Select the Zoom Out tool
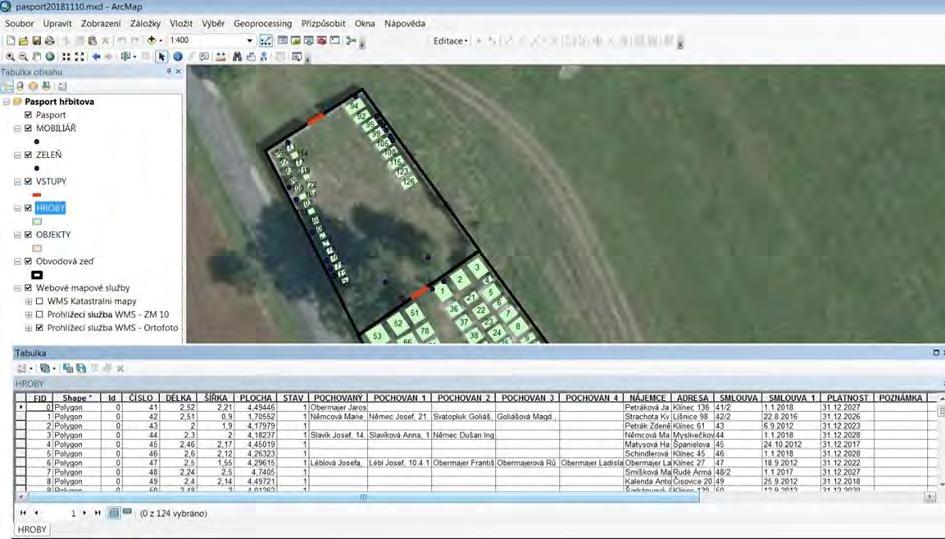This screenshot has width=945, height=539. coord(24,57)
